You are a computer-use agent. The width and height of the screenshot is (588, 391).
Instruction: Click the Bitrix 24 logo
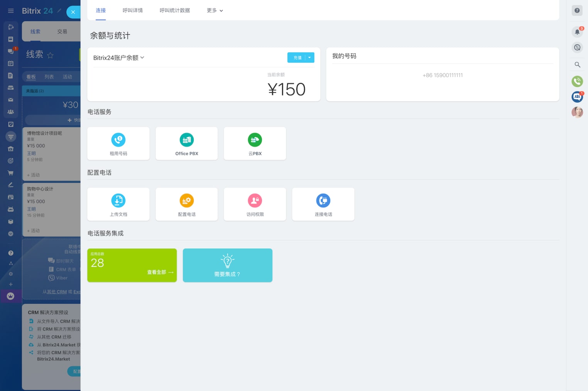pos(37,11)
